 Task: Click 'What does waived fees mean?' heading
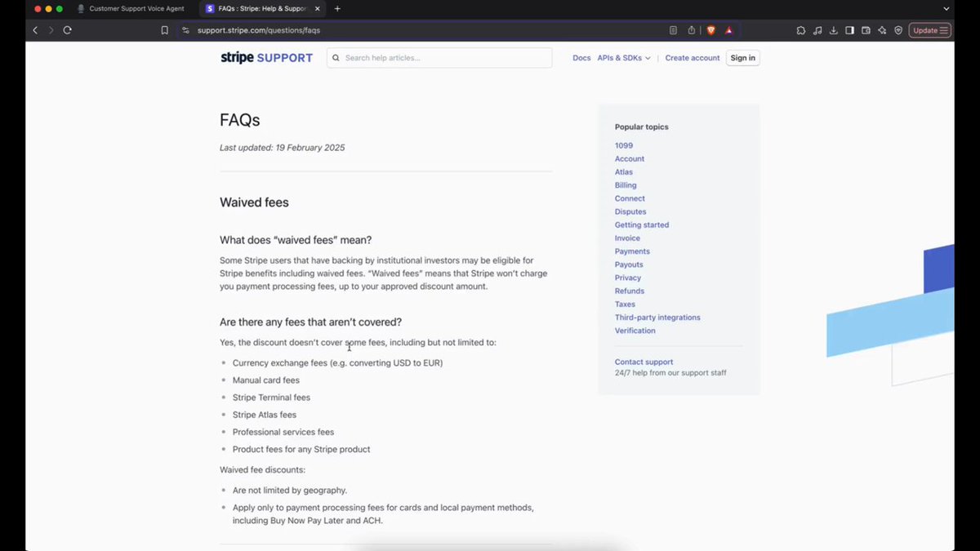tap(296, 240)
